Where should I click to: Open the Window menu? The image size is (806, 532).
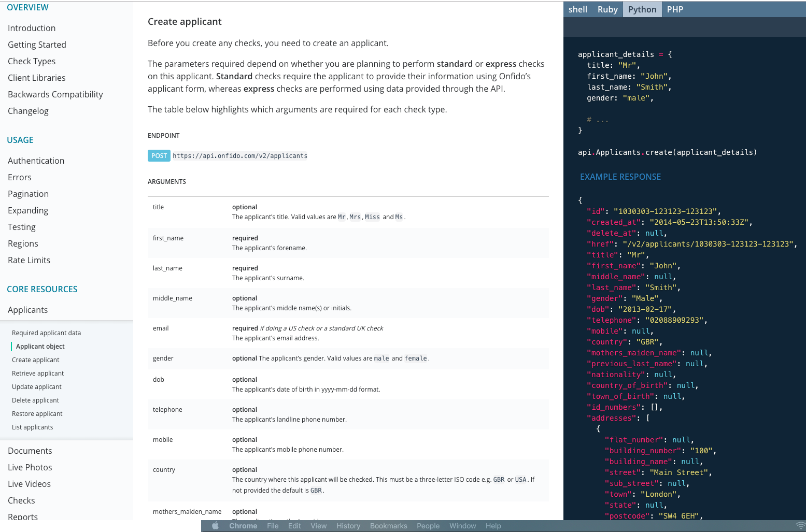(462, 525)
